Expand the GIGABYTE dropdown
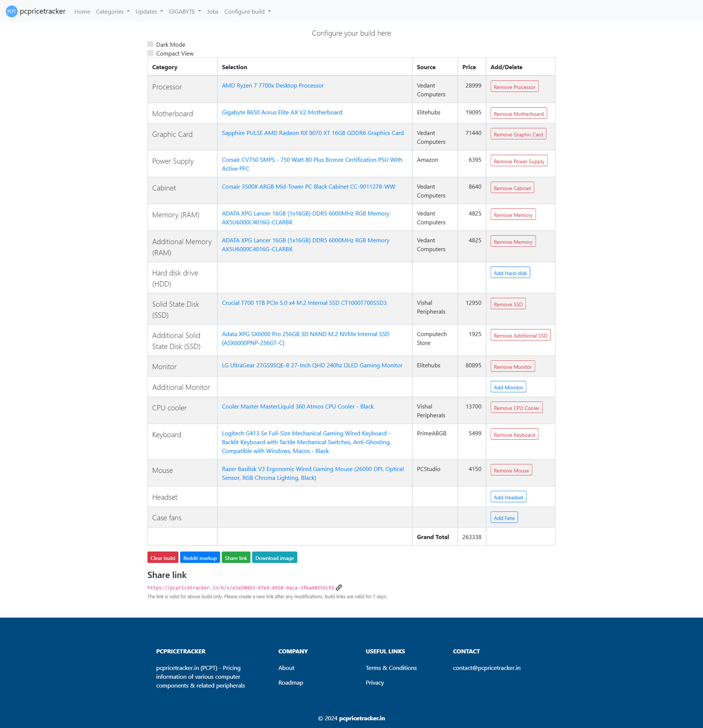 click(x=185, y=11)
